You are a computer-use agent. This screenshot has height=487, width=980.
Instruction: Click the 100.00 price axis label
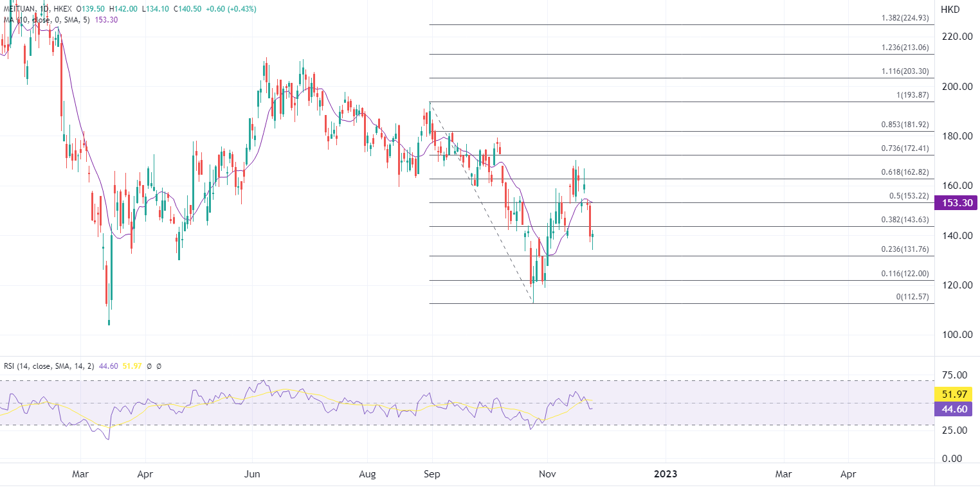click(957, 335)
